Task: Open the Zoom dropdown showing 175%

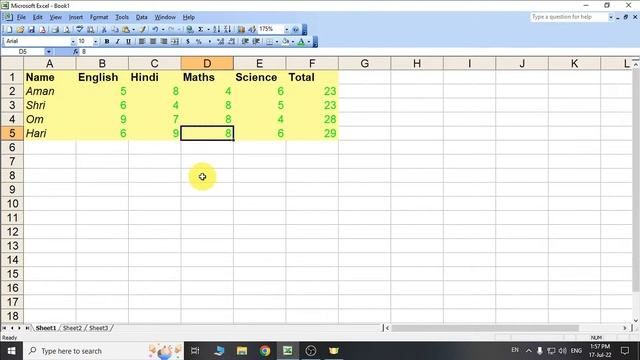Action: click(x=287, y=29)
